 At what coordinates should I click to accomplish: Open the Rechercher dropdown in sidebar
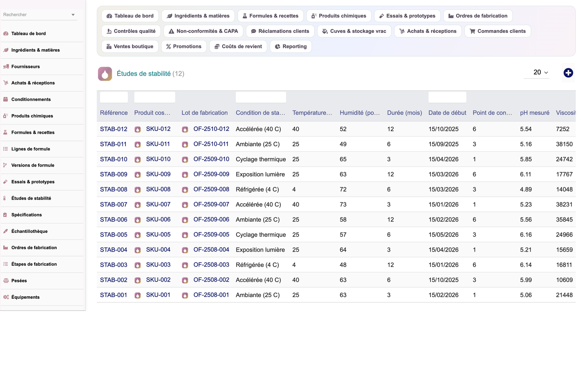coord(39,15)
